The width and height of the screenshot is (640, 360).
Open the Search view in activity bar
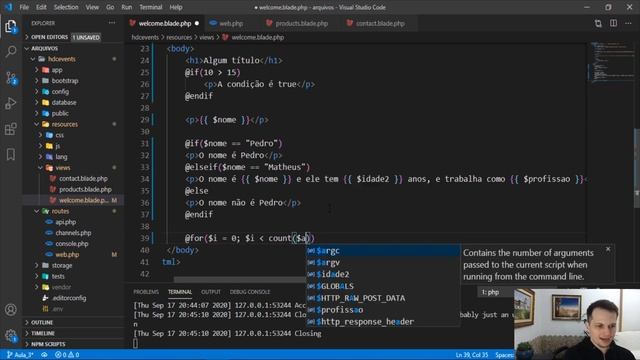(11, 51)
